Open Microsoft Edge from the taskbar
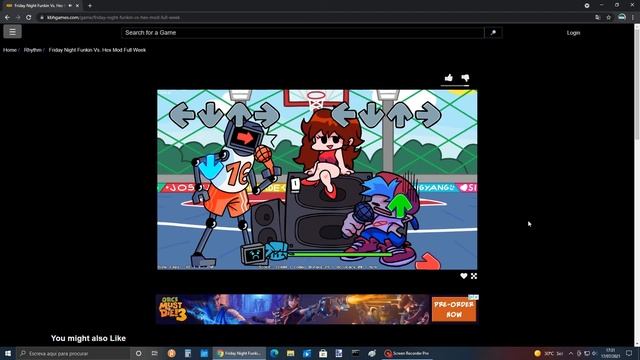Image resolution: width=640 pixels, height=360 pixels. (274, 353)
